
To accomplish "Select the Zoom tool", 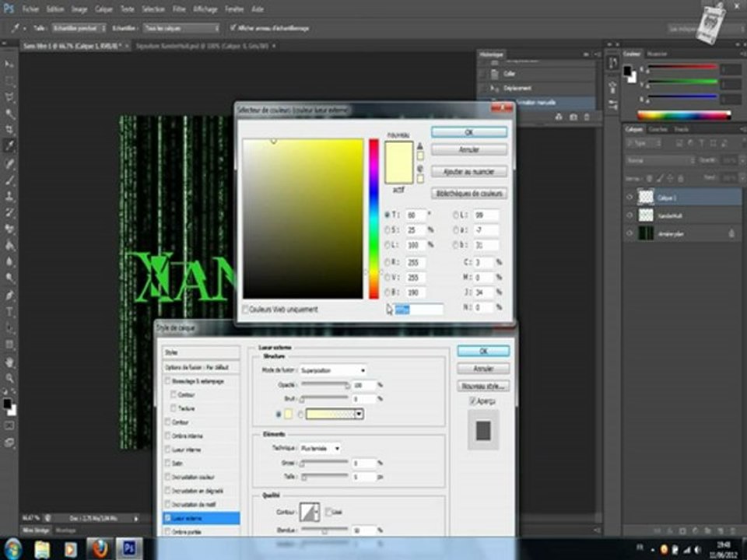I will point(9,379).
